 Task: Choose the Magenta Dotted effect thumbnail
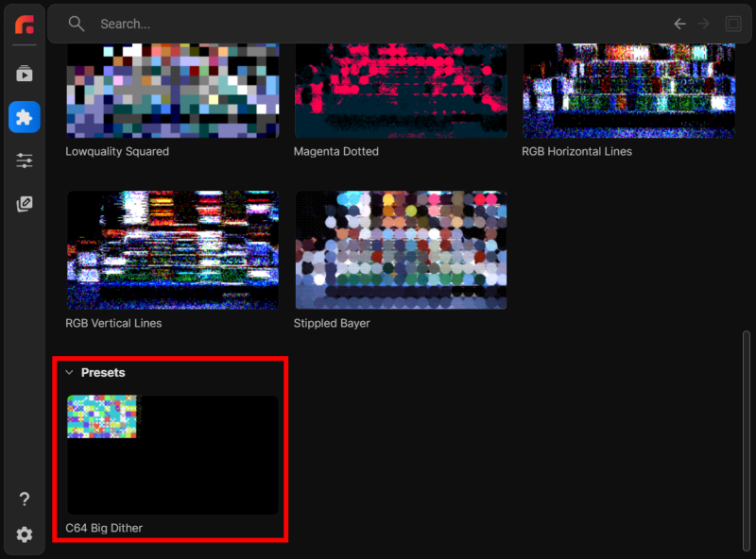click(401, 91)
